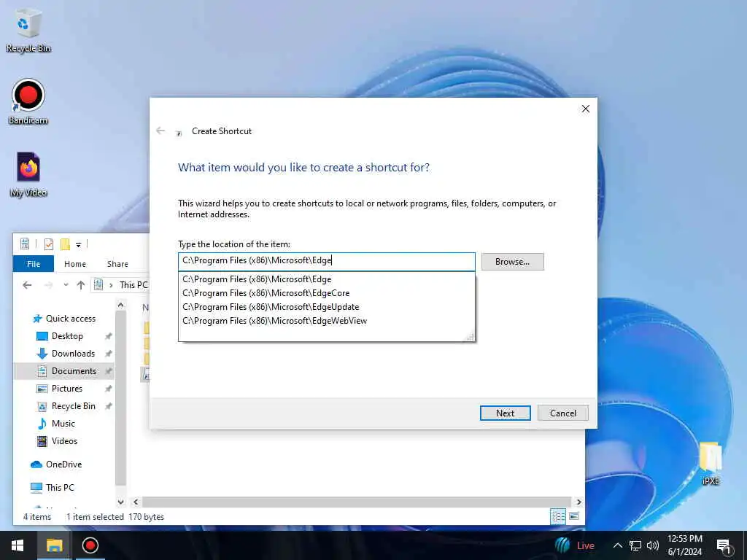This screenshot has width=747, height=560.
Task: Unpin Desktop using its pin icon
Action: (x=108, y=336)
